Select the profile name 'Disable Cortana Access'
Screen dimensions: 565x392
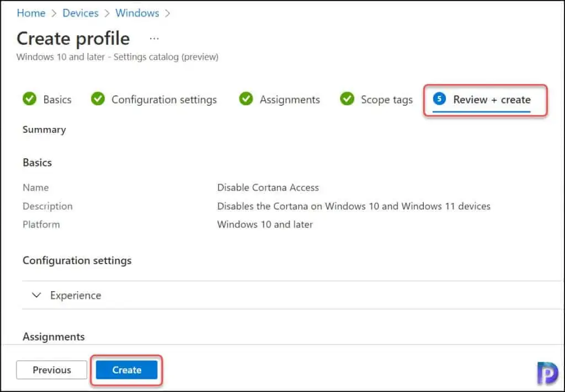pos(268,187)
